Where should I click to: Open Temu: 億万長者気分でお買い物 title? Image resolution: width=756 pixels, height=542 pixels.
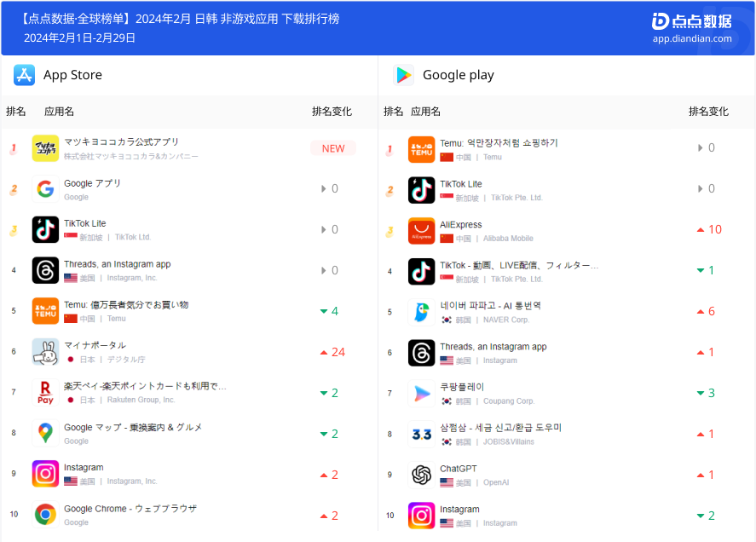click(126, 305)
